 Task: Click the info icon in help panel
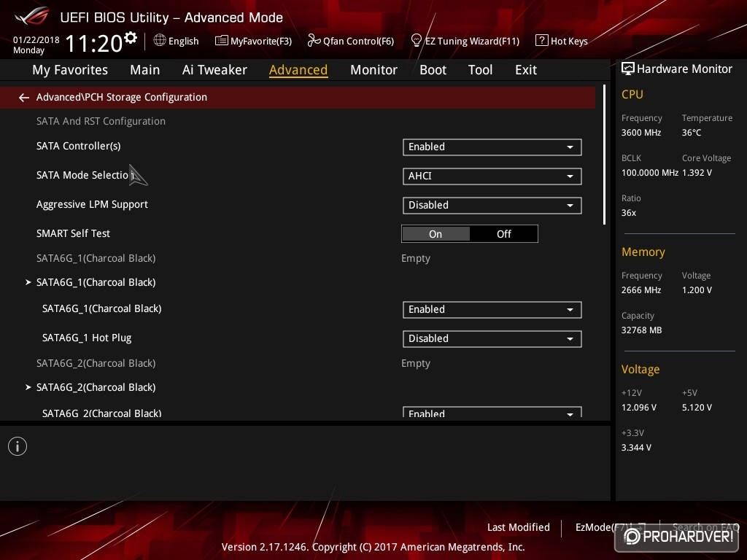[x=18, y=446]
